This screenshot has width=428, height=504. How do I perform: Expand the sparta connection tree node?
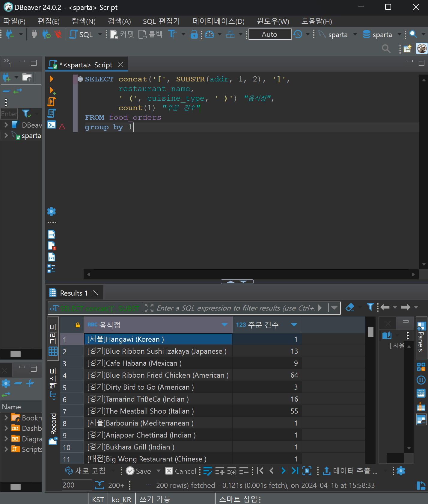[x=6, y=136]
